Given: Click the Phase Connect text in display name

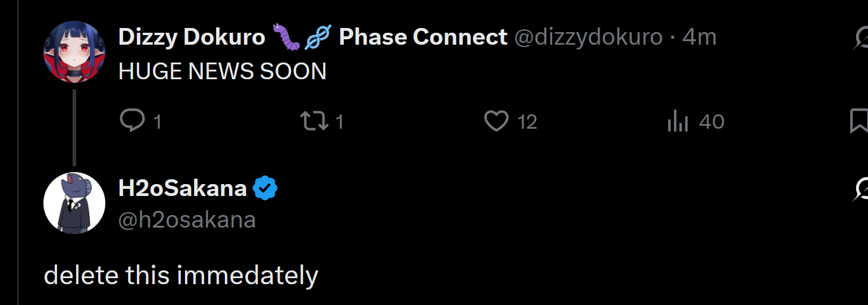Looking at the screenshot, I should 423,38.
